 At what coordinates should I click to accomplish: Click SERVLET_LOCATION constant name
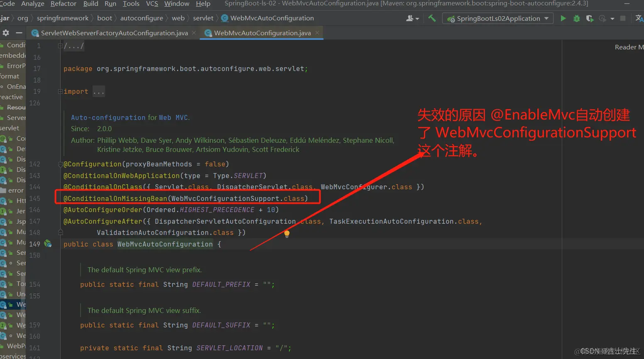pyautogui.click(x=230, y=348)
